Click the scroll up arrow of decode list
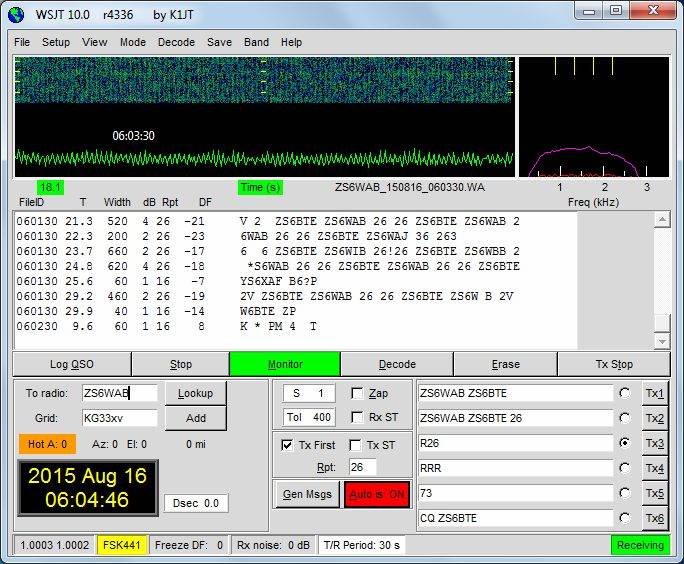This screenshot has height=564, width=684. coord(662,219)
